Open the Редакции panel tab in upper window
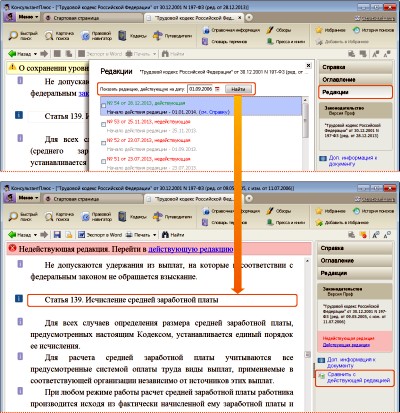Viewport: 400px width, 413px height. (355, 92)
